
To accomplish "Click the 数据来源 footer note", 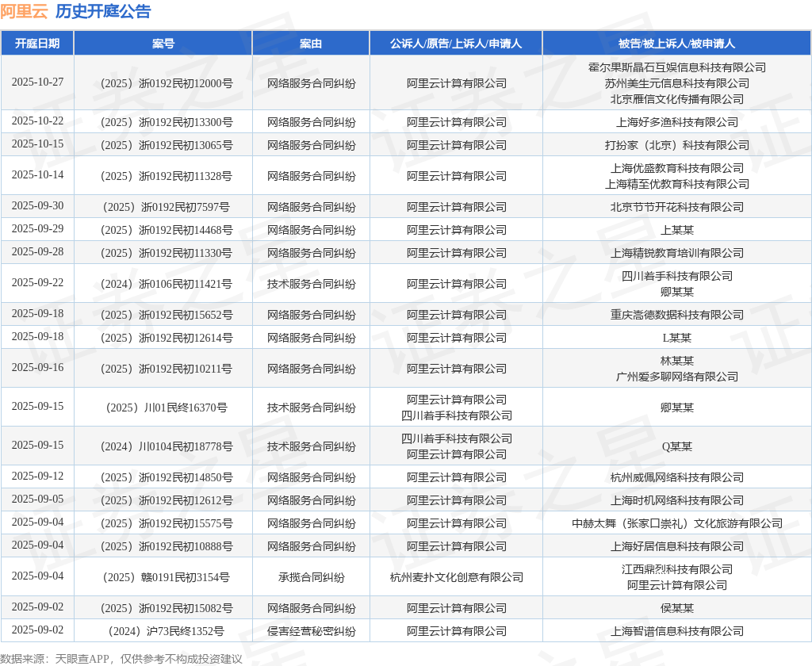I will tap(121, 659).
